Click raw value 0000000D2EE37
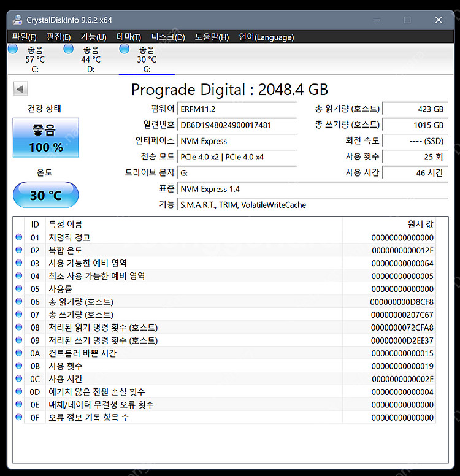 tap(402, 340)
